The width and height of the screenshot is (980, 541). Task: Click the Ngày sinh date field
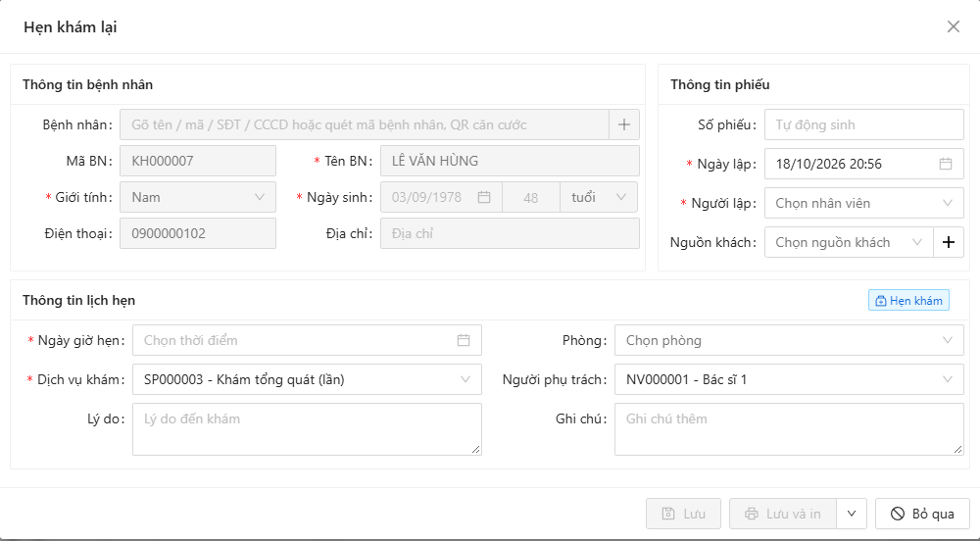[x=441, y=197]
